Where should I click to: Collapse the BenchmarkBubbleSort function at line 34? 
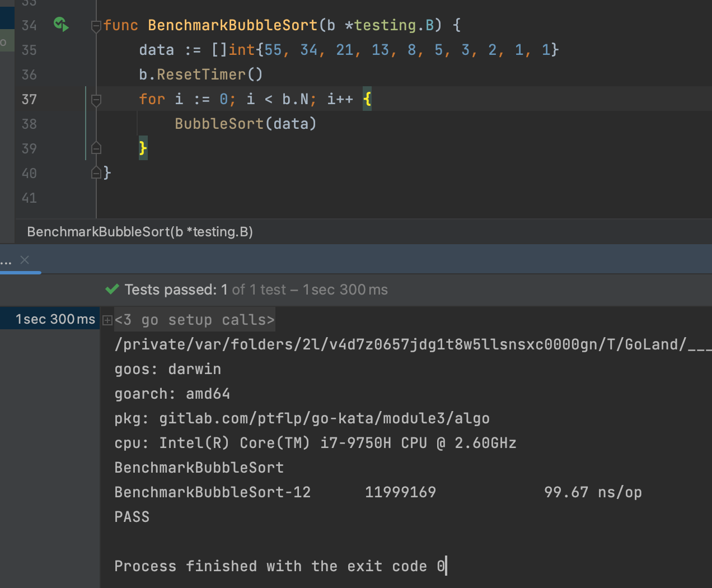[96, 26]
